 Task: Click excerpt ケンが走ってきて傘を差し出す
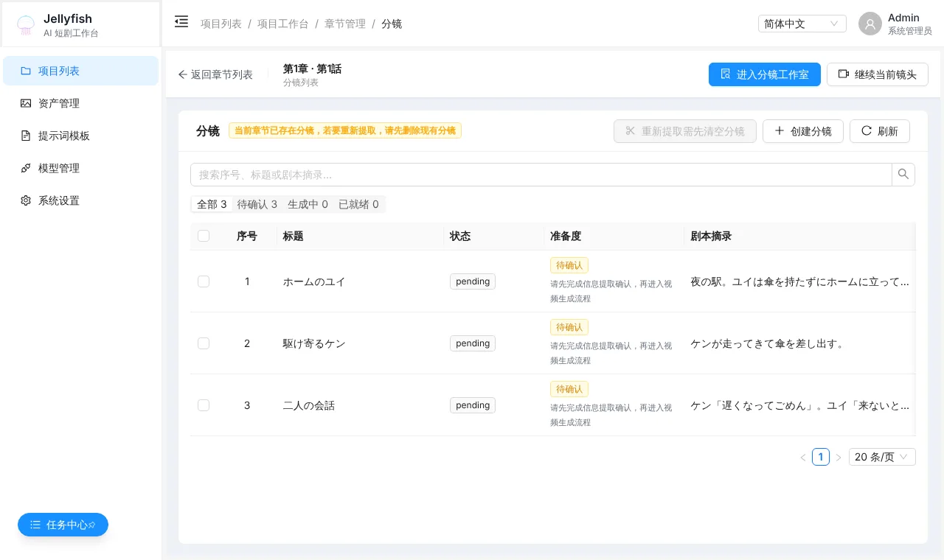click(767, 343)
